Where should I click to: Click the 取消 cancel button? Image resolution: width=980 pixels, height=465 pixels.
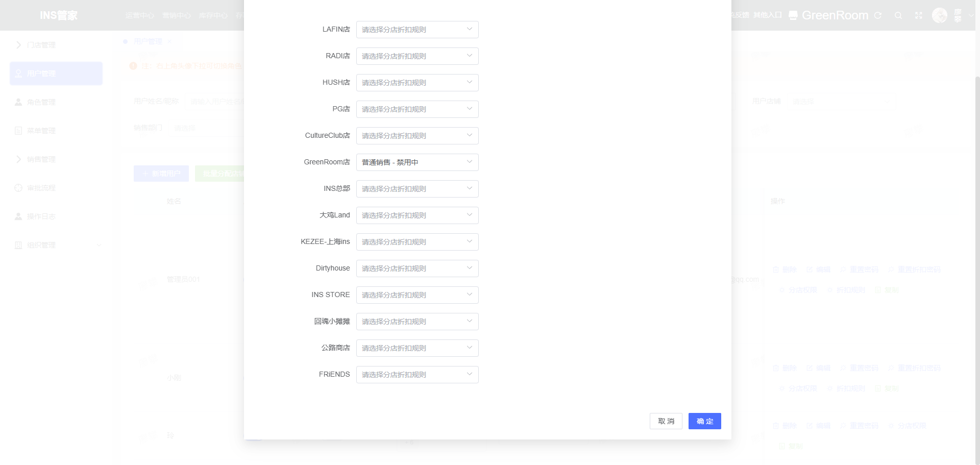pos(666,421)
